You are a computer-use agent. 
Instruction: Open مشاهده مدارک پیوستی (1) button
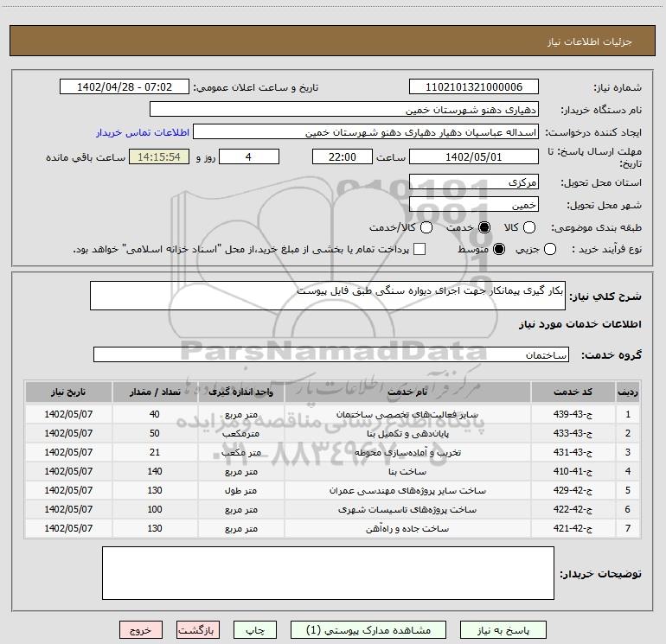point(368,630)
